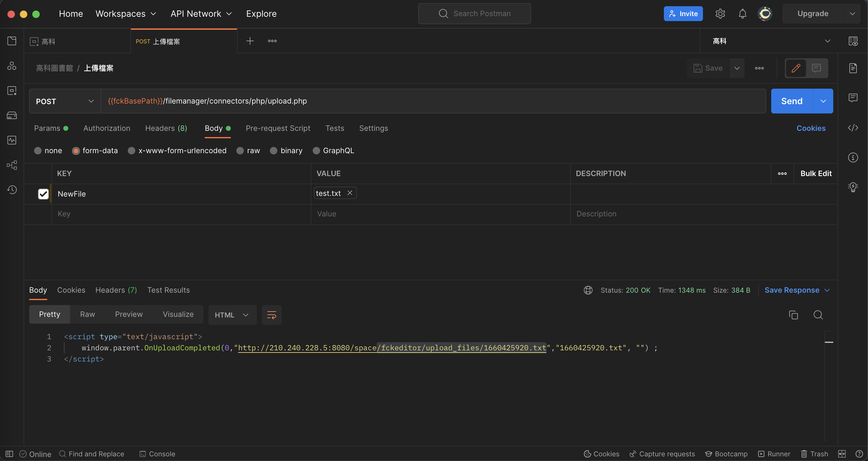Open the History sidebar icon

[x=12, y=190]
